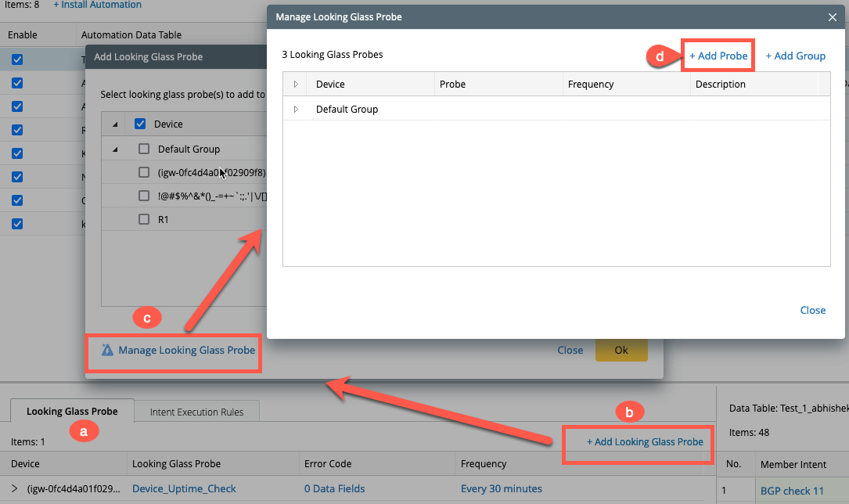Image resolution: width=849 pixels, height=504 pixels.
Task: Click the + Add Probe link
Action: (718, 56)
